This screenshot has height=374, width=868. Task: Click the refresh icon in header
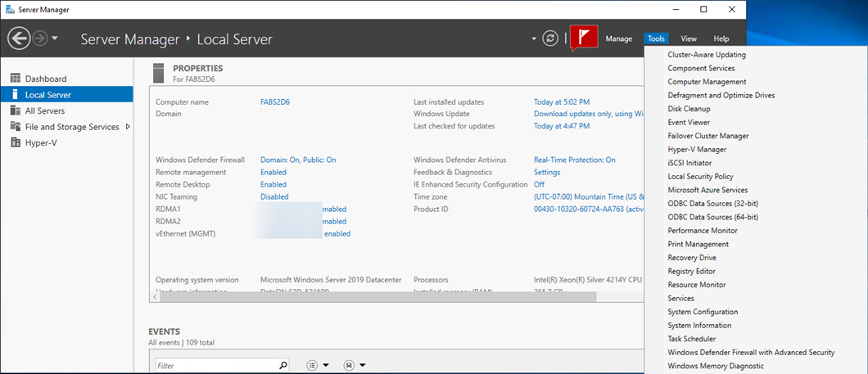pos(549,38)
